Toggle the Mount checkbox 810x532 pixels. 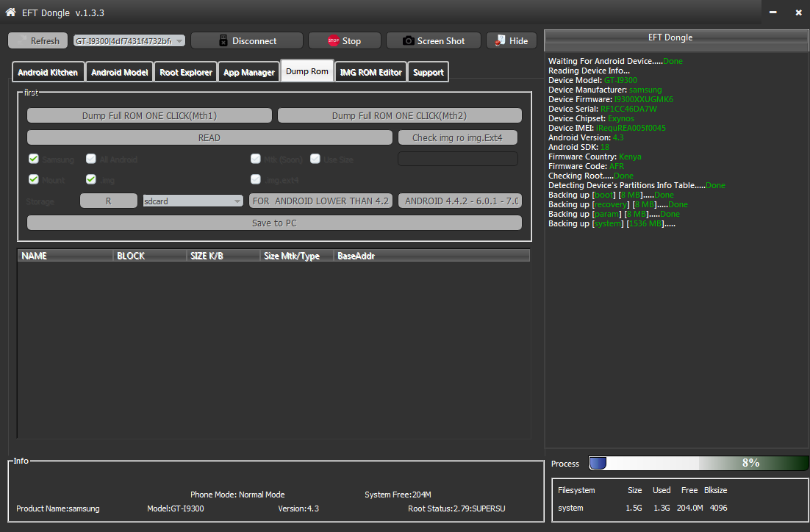(34, 179)
